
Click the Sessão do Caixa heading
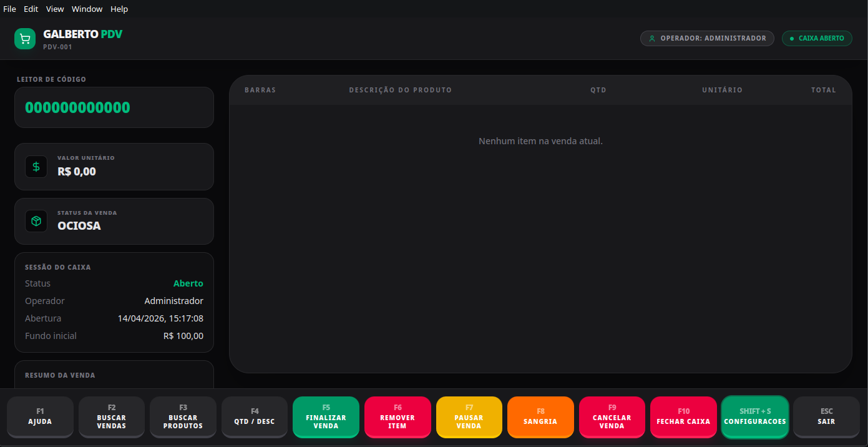(58, 267)
